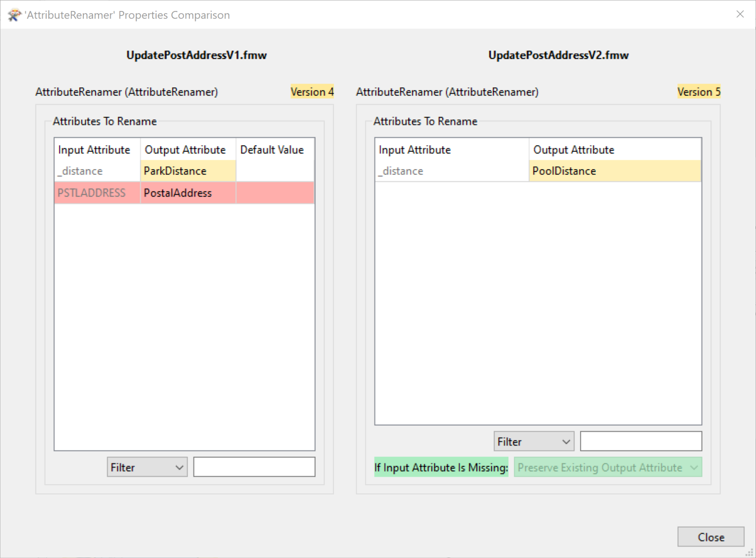Click the _distance input attribute in version 5

point(400,171)
